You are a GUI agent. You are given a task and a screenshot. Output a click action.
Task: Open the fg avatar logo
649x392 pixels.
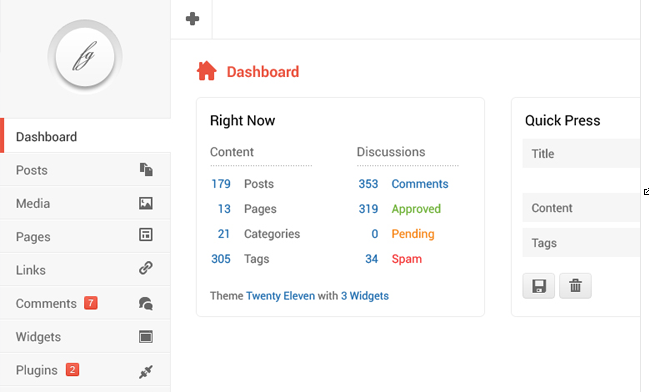pyautogui.click(x=85, y=57)
